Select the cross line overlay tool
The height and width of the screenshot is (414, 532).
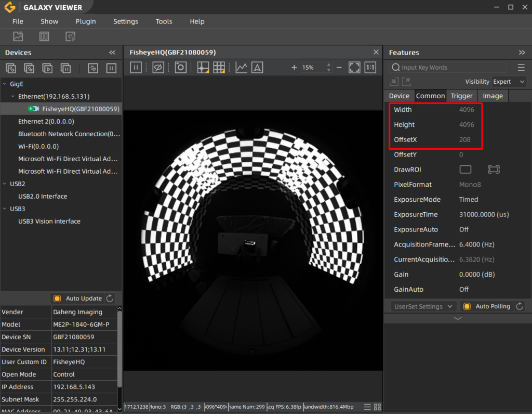(203, 67)
